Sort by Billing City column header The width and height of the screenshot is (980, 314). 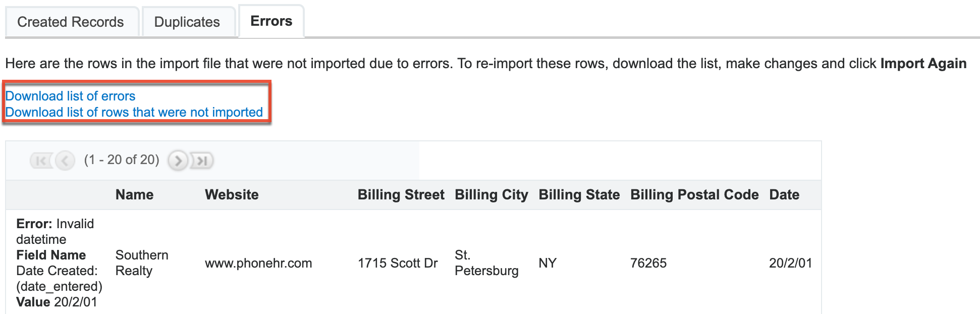[491, 194]
